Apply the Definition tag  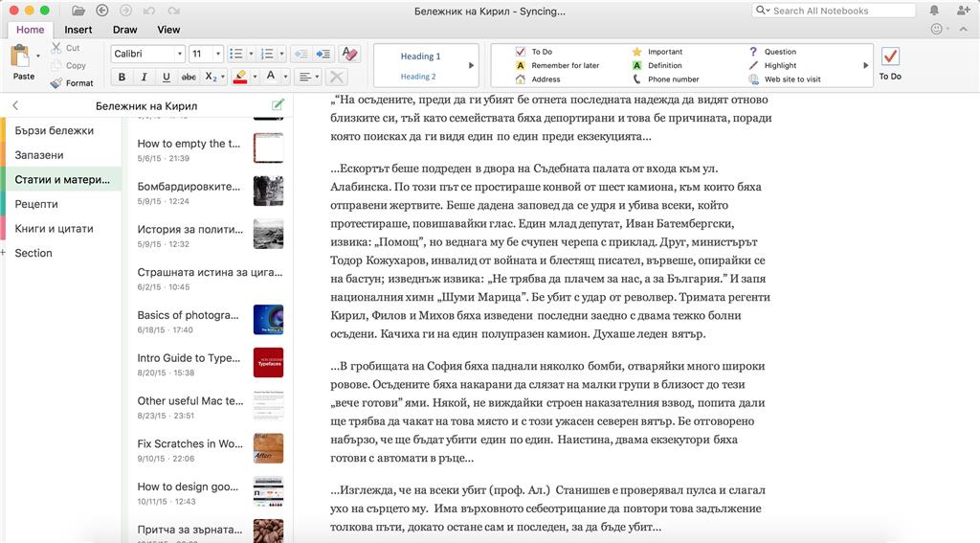click(657, 66)
